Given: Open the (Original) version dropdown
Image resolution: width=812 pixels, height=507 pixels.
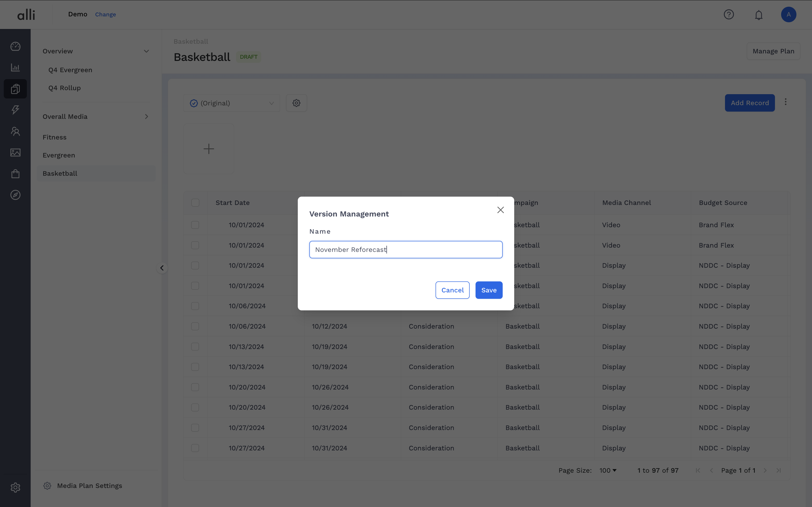Looking at the screenshot, I should tap(231, 103).
